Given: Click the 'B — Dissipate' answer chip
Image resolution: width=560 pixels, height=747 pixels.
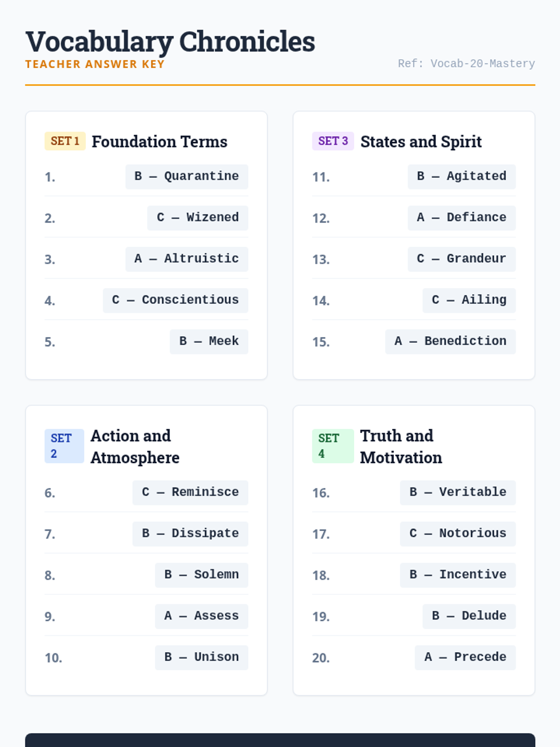Looking at the screenshot, I should coord(190,534).
